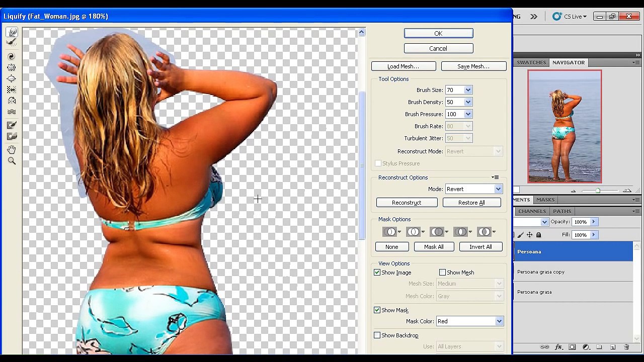
Task: Click the Replace Selection mask option icon
Action: [390, 232]
